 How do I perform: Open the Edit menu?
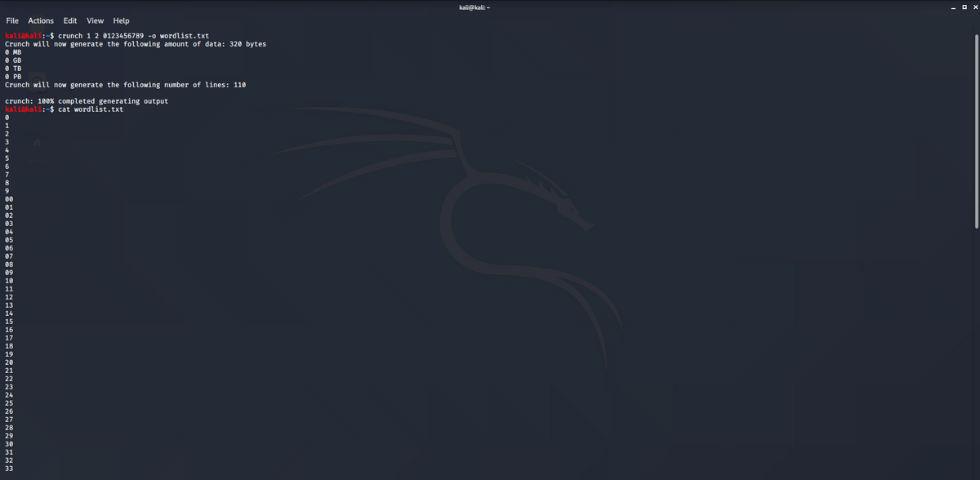[69, 20]
